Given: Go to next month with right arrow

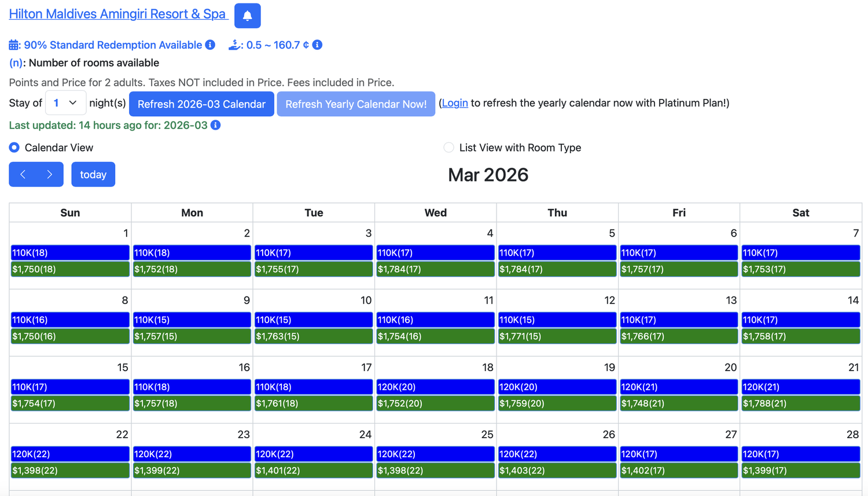Looking at the screenshot, I should pos(50,175).
